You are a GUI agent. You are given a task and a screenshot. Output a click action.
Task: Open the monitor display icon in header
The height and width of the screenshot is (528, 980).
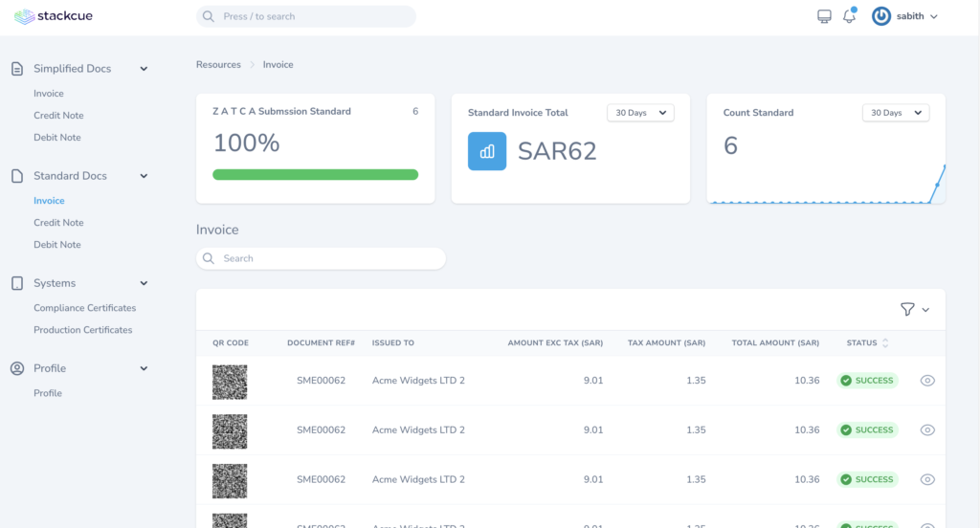pyautogui.click(x=824, y=16)
